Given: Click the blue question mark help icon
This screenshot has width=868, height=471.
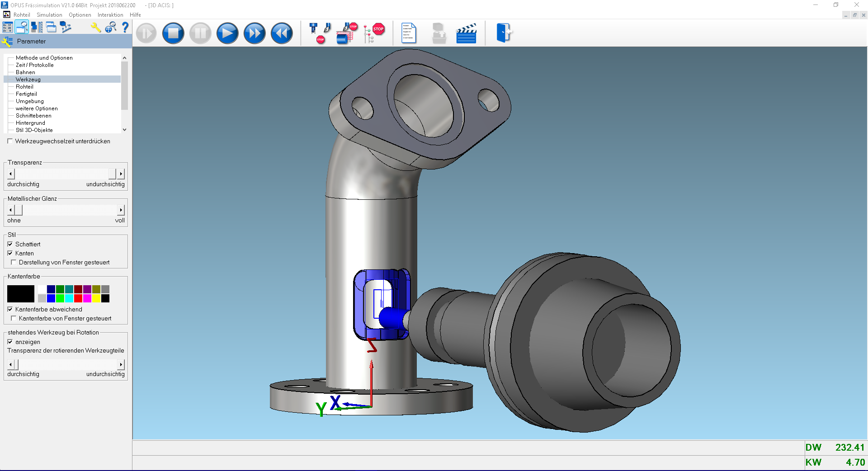Looking at the screenshot, I should pyautogui.click(x=125, y=28).
